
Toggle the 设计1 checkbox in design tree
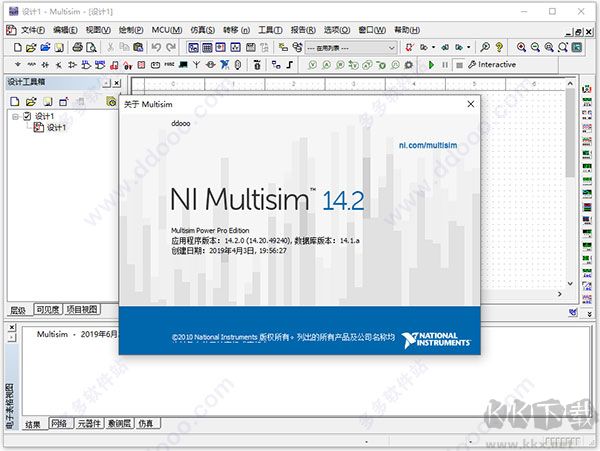point(27,116)
